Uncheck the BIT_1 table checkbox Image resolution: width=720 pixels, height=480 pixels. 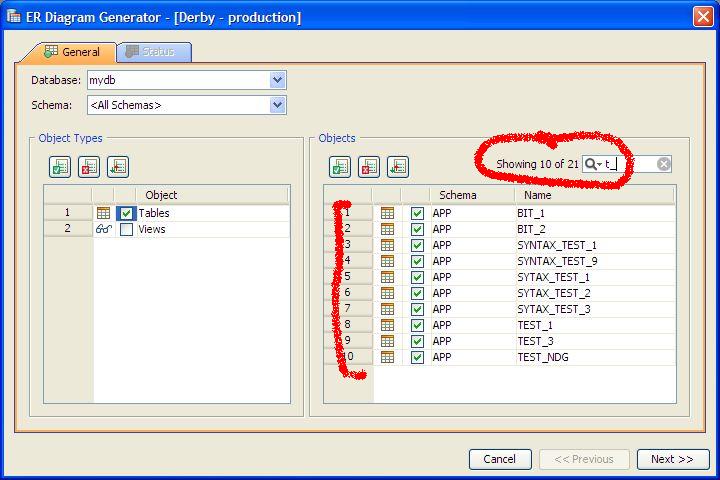(x=417, y=213)
